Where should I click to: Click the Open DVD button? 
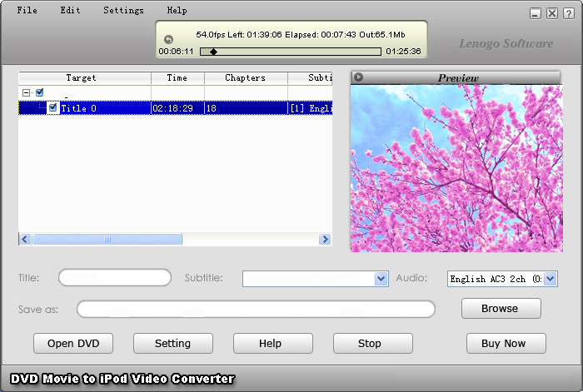(73, 343)
